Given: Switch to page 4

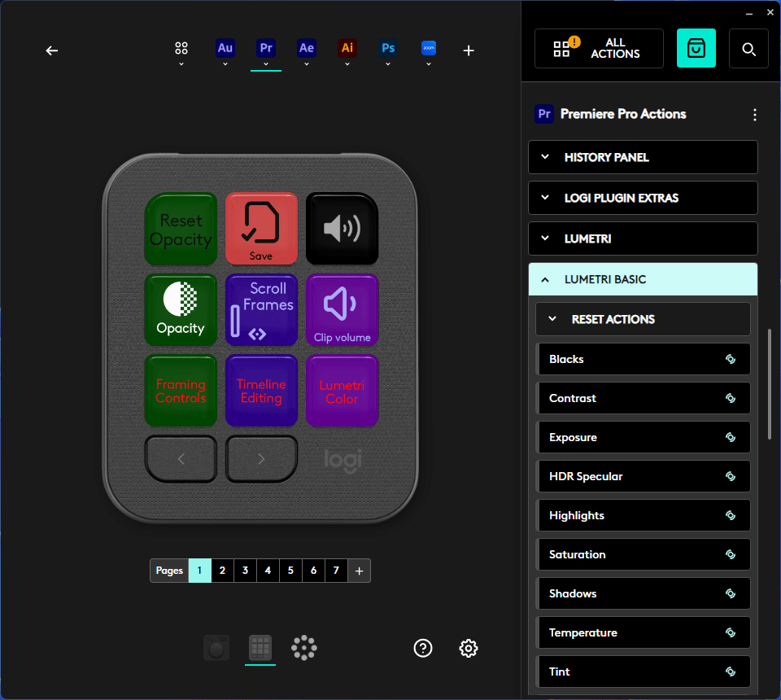Looking at the screenshot, I should (x=268, y=571).
